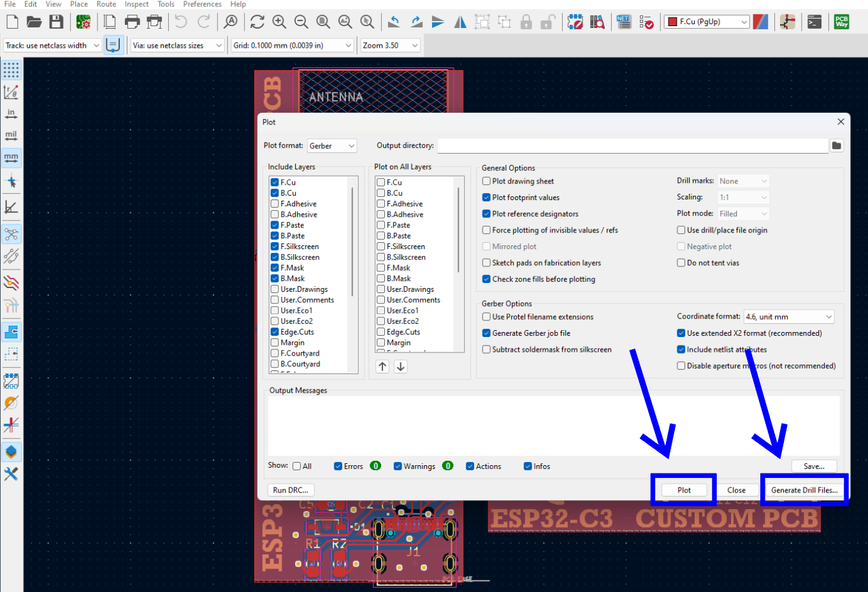This screenshot has width=868, height=592.
Task: Open the Zoom level dropdown
Action: tap(390, 45)
